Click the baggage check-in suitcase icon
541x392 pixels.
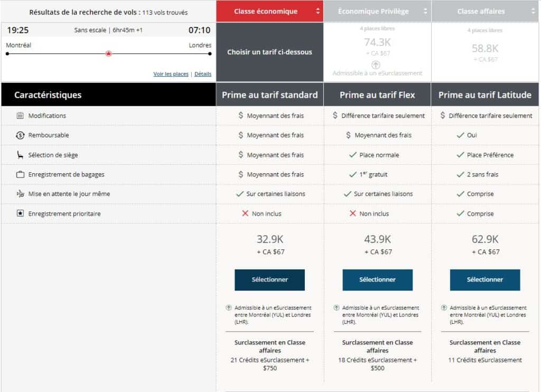(20, 174)
